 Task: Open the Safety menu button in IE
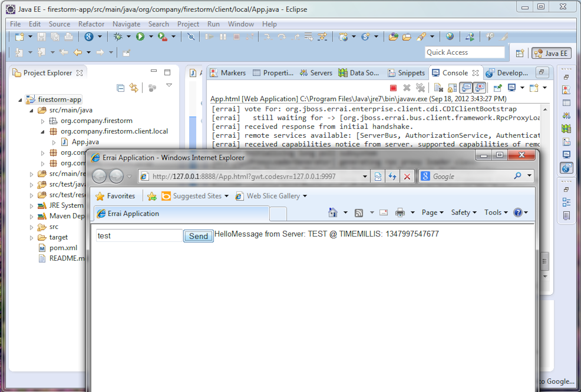tap(464, 212)
